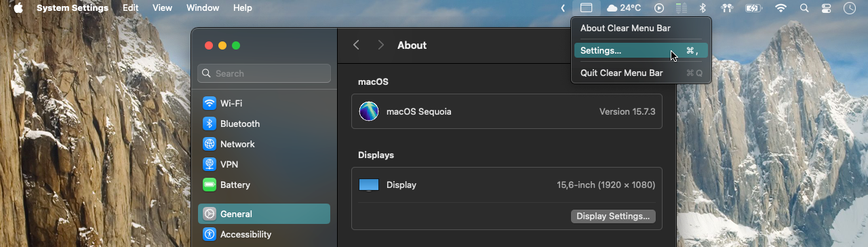Open the Bluetooth menu bar icon
Image resolution: width=868 pixels, height=247 pixels.
(x=703, y=8)
